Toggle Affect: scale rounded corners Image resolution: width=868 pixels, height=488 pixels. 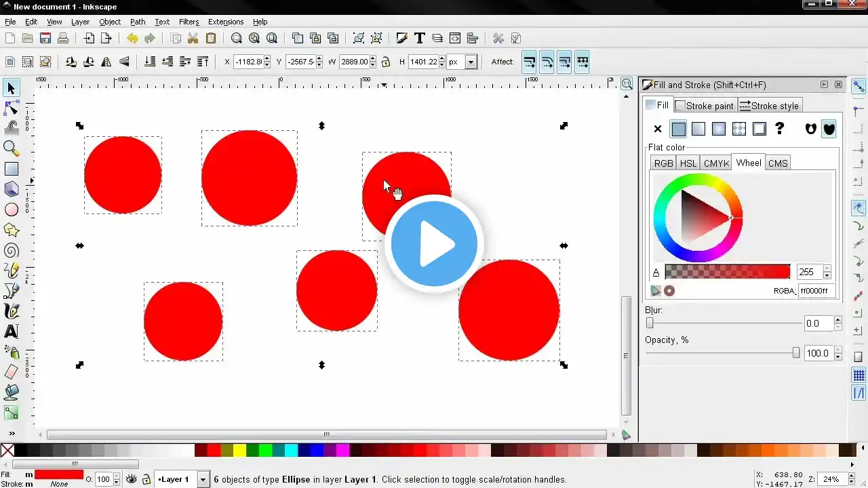coord(547,62)
